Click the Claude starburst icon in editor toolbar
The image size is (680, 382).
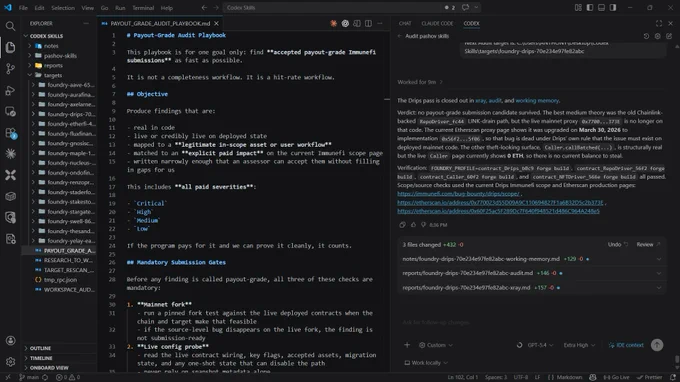(x=333, y=23)
